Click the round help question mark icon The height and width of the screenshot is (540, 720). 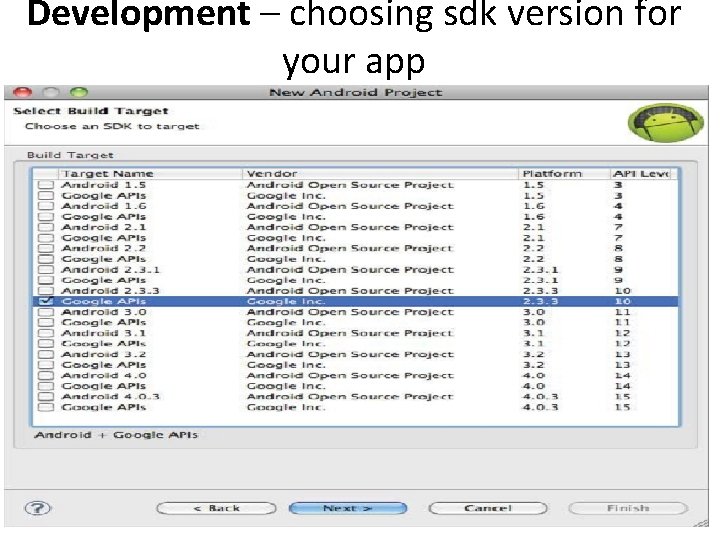click(x=38, y=508)
